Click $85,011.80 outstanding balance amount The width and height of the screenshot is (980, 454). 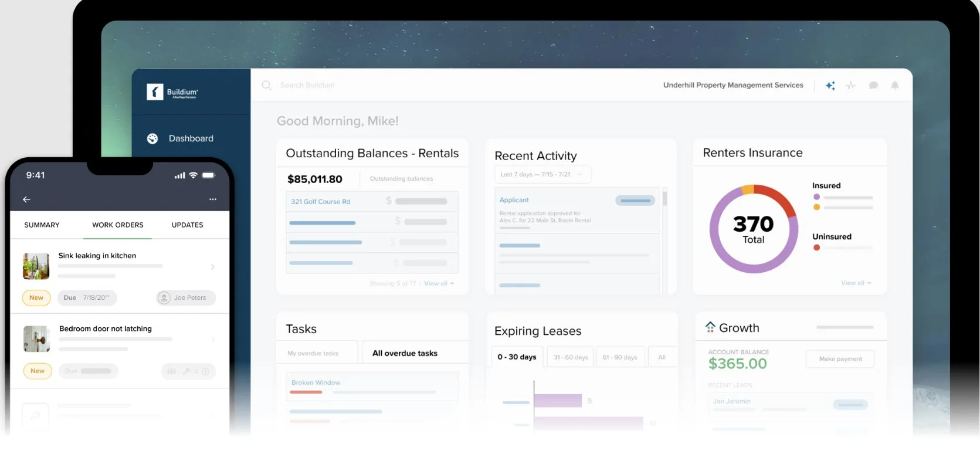[315, 179]
